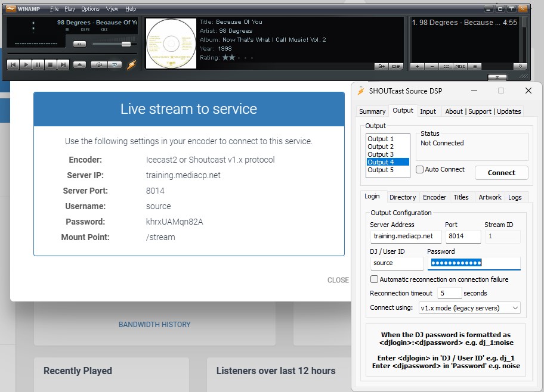Remove item using the playlist minus button
The height and width of the screenshot is (392, 544).
pos(432,66)
